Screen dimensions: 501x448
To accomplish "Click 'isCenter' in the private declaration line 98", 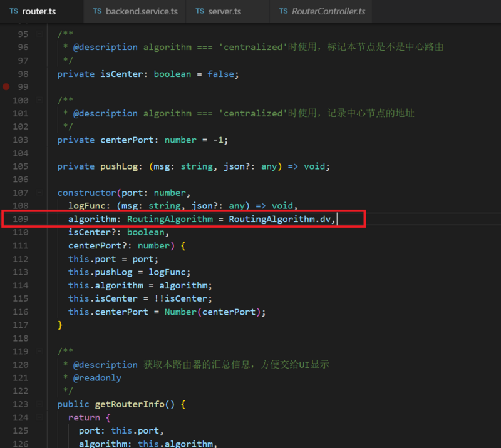I will (121, 74).
